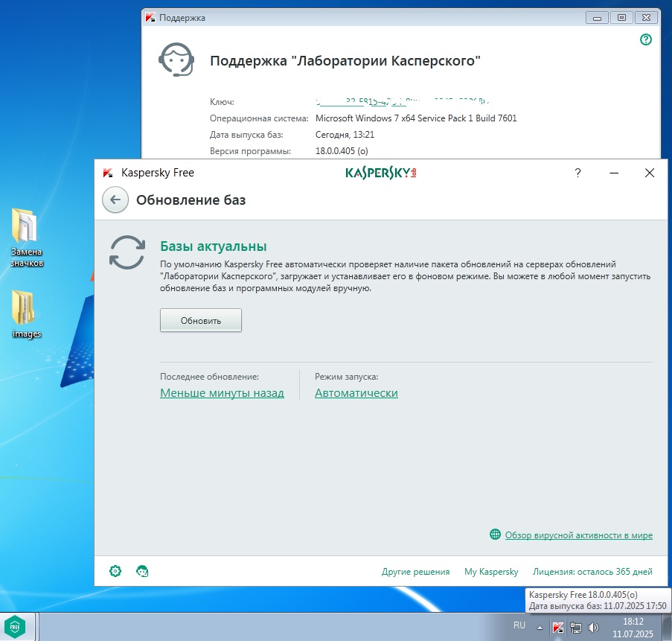
Task: Click the network tray icon
Action: click(575, 628)
